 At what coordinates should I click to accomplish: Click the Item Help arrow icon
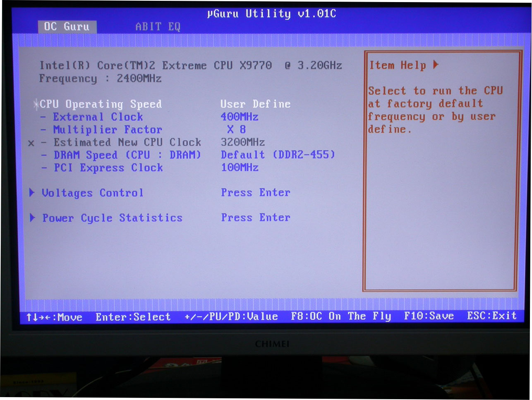436,65
